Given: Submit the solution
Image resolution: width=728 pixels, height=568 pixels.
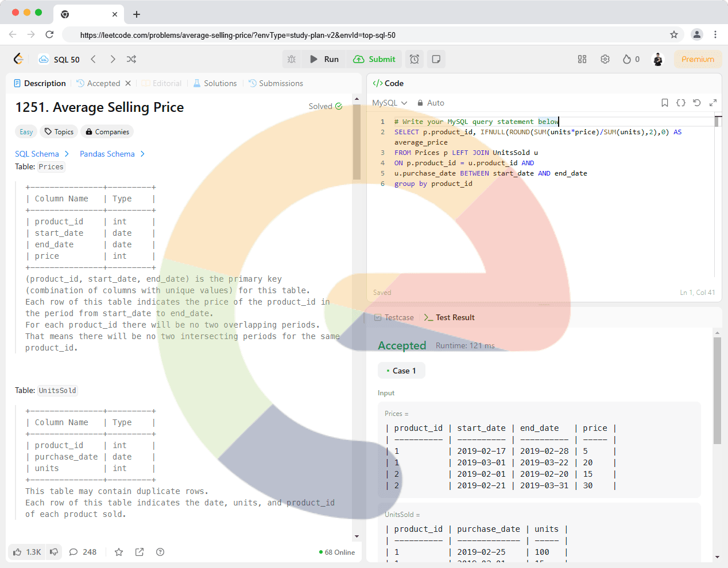Looking at the screenshot, I should click(374, 59).
